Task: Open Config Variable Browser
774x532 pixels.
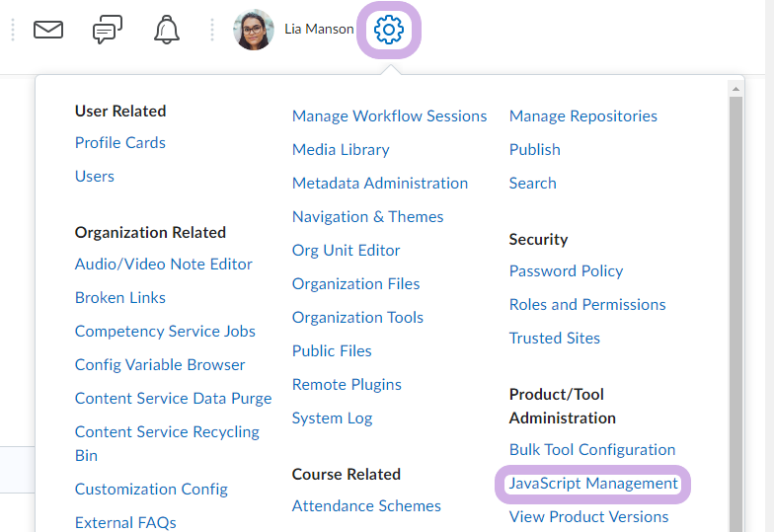Action: [x=160, y=365]
